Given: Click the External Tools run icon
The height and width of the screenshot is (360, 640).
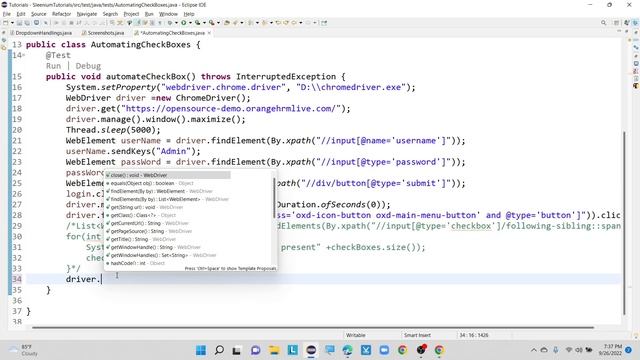Looking at the screenshot, I should pyautogui.click(x=211, y=23).
